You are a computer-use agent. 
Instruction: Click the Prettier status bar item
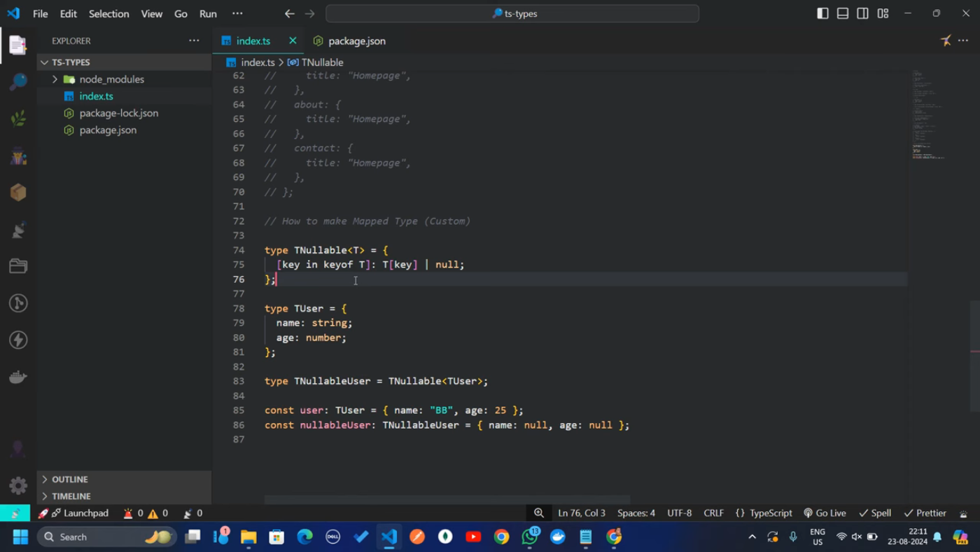925,513
